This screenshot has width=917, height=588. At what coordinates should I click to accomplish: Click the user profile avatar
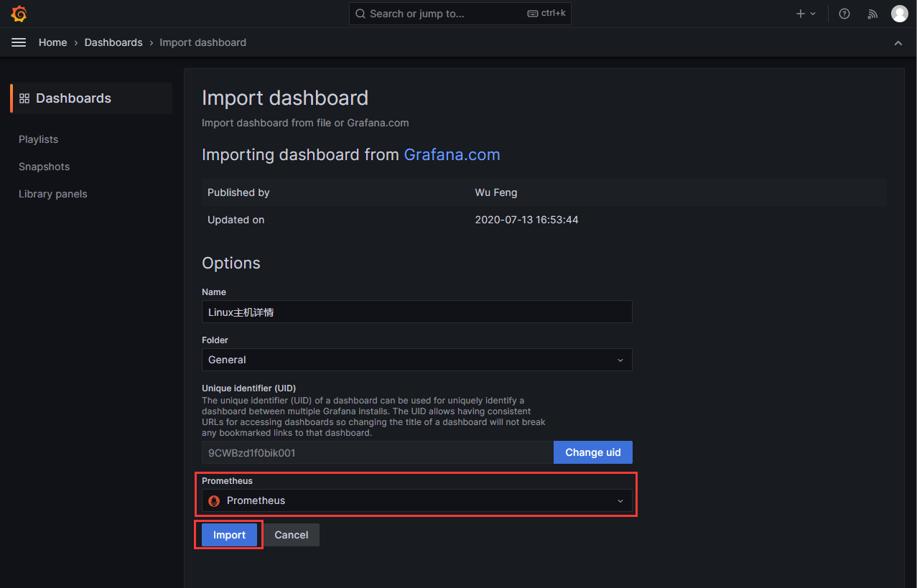899,14
